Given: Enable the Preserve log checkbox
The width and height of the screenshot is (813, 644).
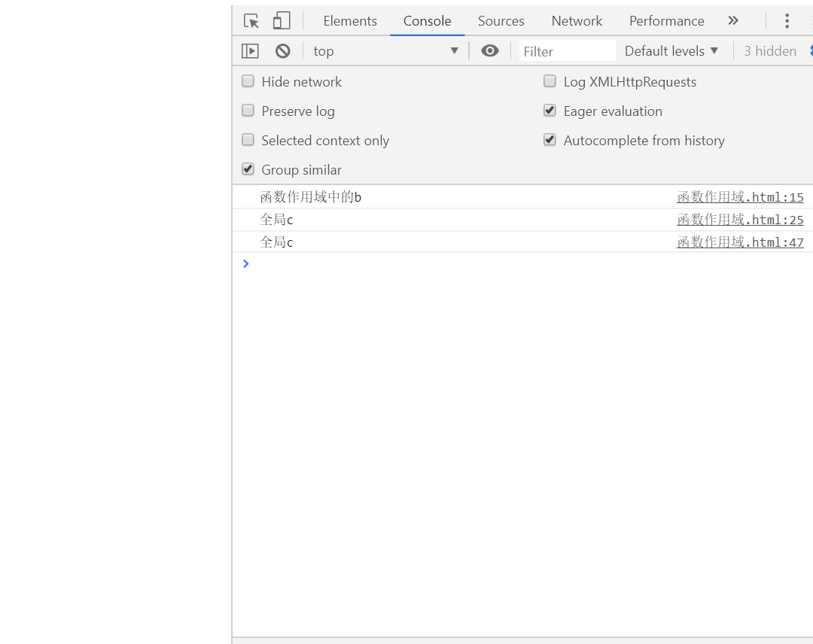Looking at the screenshot, I should click(x=248, y=111).
